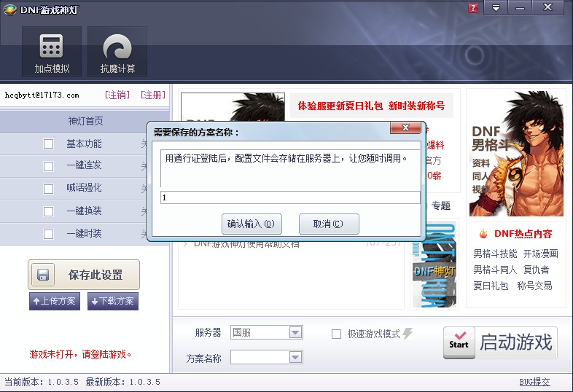The height and width of the screenshot is (392, 573).
Task: Click the flame icon beside DNF热点内容
Action: click(x=483, y=233)
